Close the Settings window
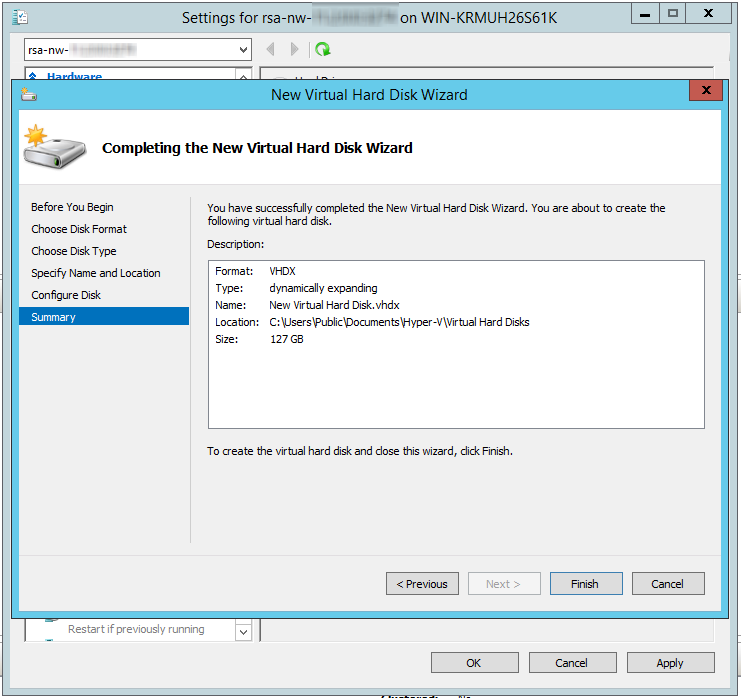 708,14
